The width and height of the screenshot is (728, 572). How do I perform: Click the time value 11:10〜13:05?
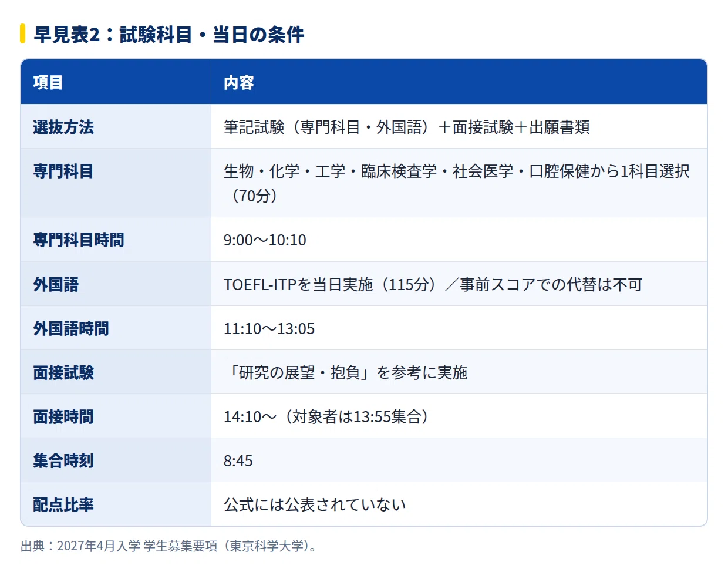tap(269, 328)
